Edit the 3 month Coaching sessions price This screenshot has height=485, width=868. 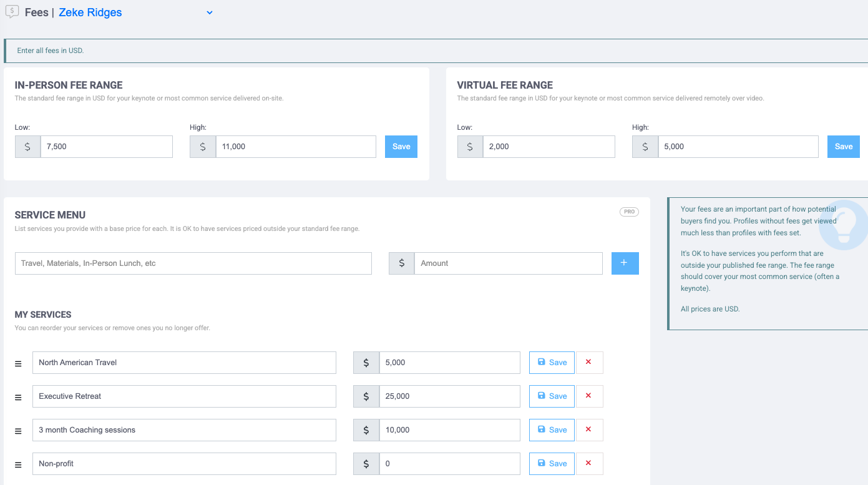point(450,430)
